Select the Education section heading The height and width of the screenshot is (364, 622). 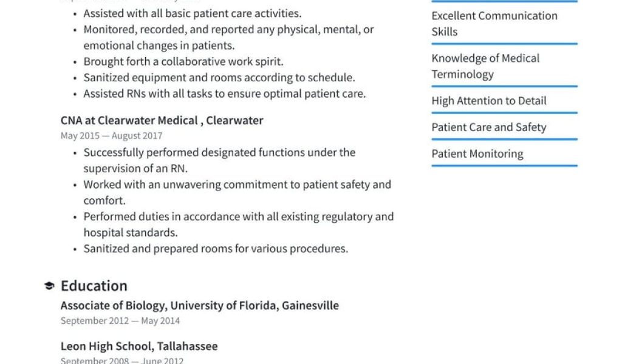[94, 286]
